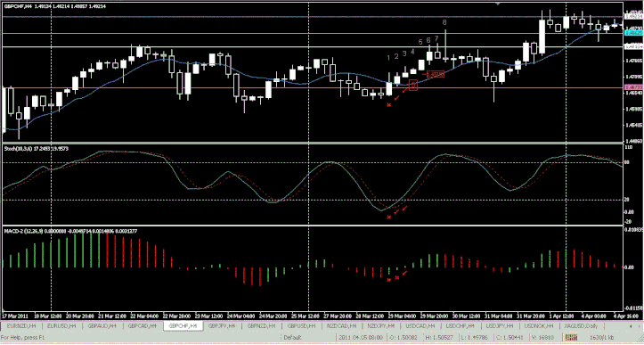Open the GBPAUD,H4 chart tab
Image resolution: width=644 pixels, height=345 pixels.
(102, 326)
